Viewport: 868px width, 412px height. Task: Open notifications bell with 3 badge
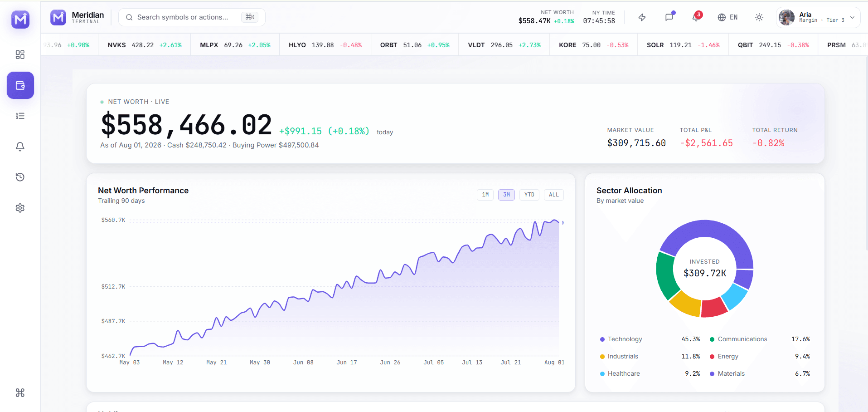coord(696,18)
